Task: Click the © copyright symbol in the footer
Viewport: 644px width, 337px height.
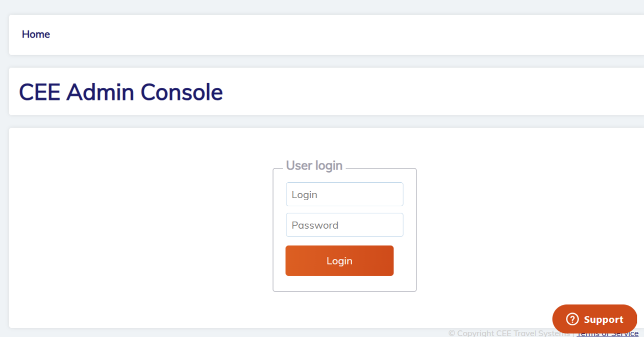Action: point(452,333)
